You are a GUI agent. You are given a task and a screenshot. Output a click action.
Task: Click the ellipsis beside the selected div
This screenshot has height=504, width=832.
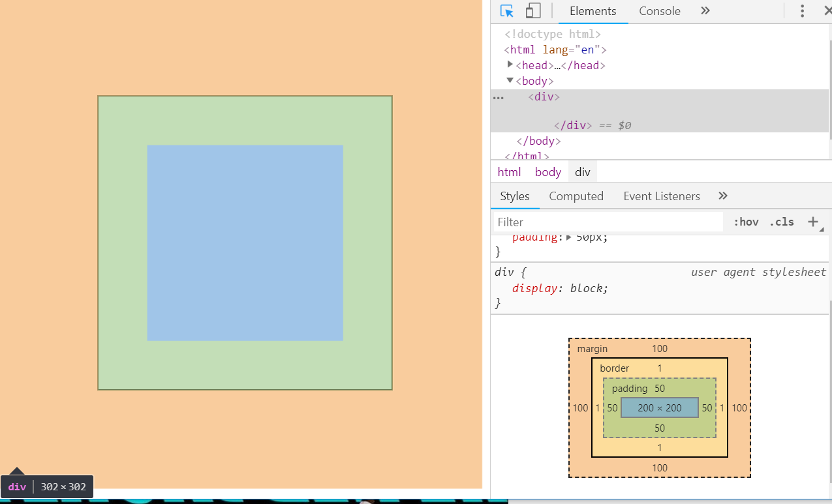click(499, 97)
